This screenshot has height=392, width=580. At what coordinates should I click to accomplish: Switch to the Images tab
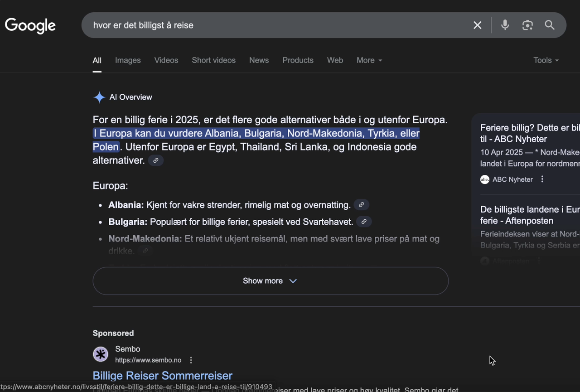[x=128, y=60]
